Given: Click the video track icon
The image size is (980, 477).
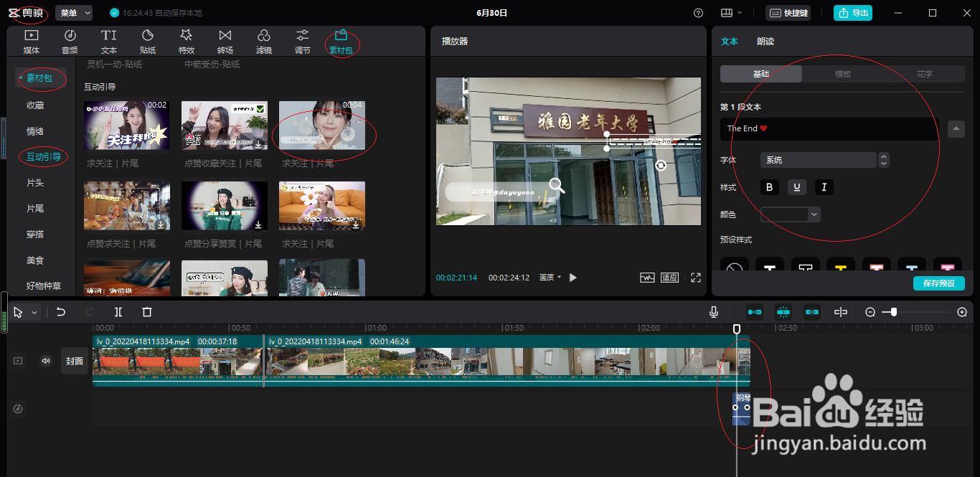Looking at the screenshot, I should pos(18,361).
